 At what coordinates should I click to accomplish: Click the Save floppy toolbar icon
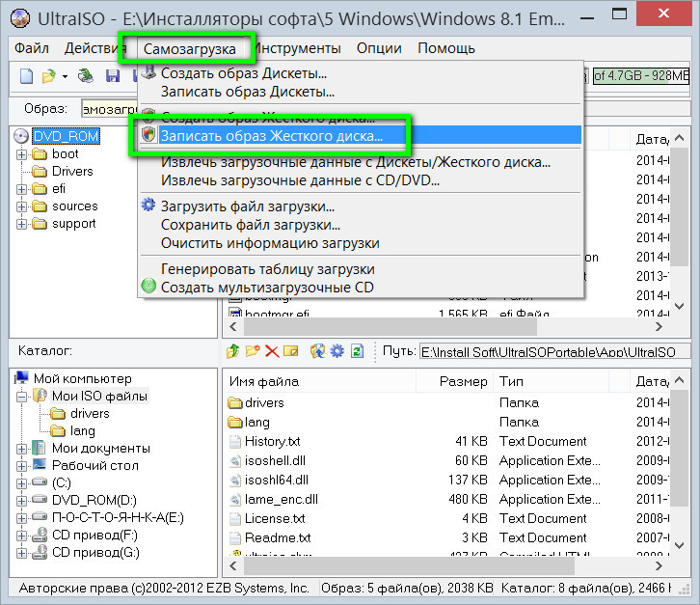113,76
